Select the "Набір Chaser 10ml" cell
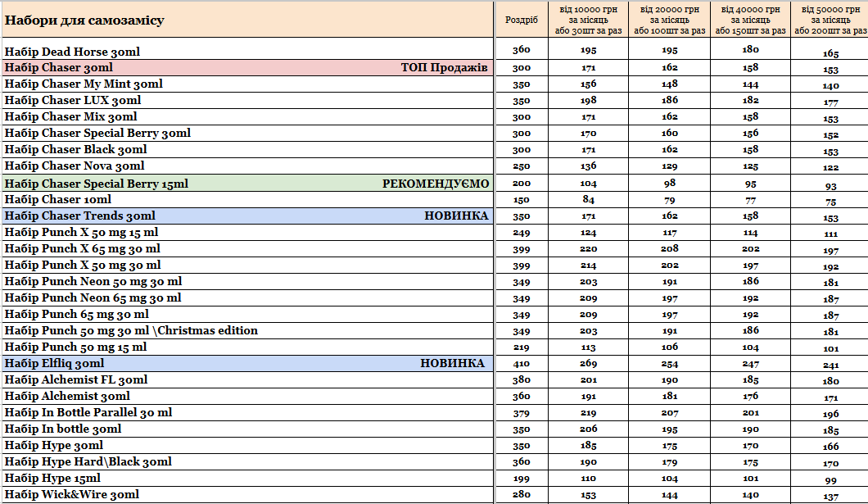 [x=58, y=200]
